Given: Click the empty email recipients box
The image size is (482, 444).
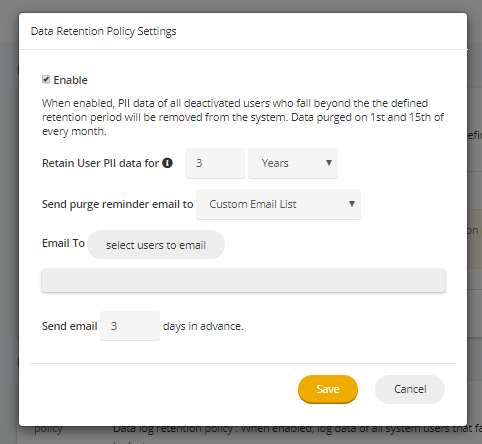Looking at the screenshot, I should coord(243,281).
